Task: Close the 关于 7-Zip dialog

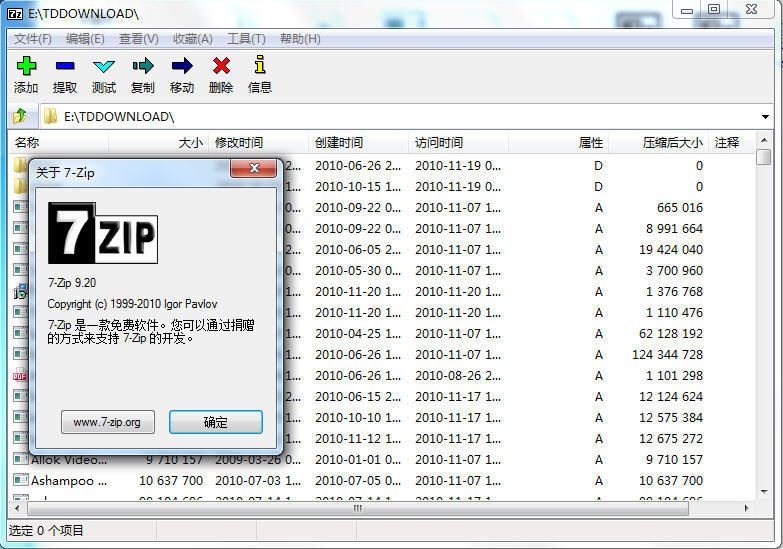Action: (x=253, y=169)
